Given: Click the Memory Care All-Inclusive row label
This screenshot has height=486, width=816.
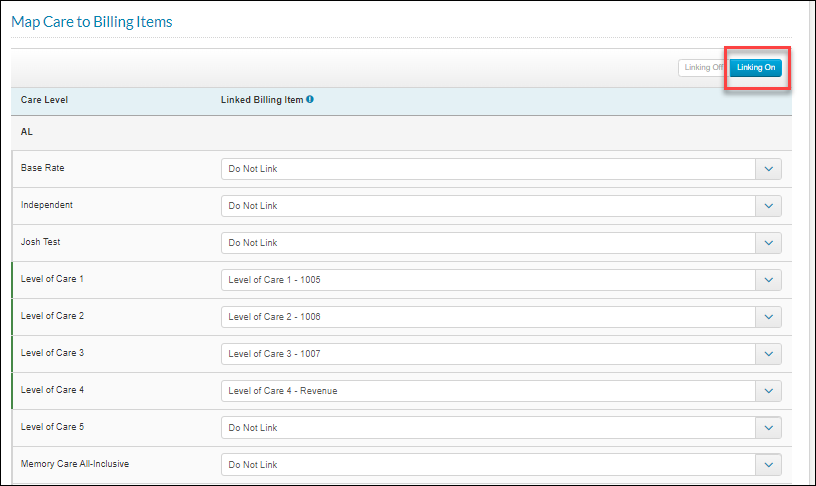Looking at the screenshot, I should pos(75,464).
